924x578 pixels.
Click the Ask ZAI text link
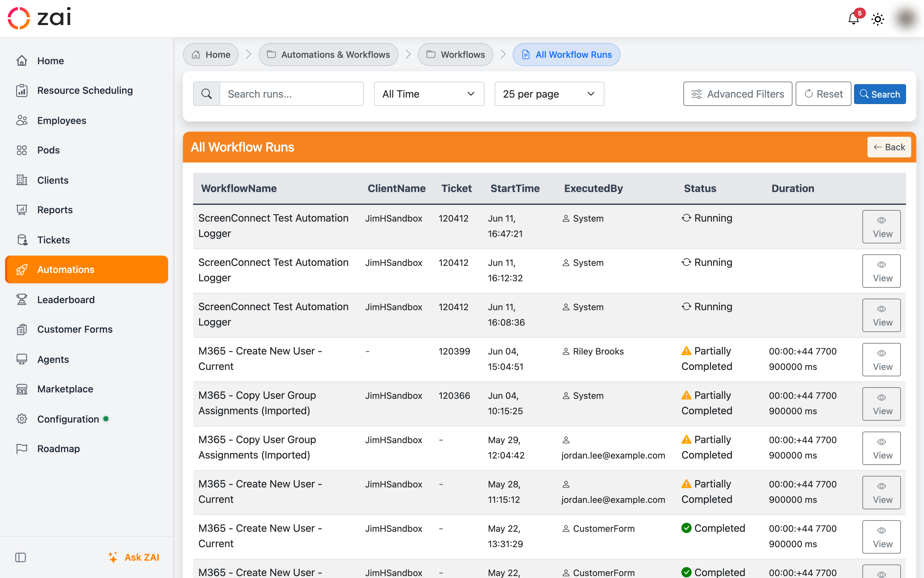point(142,557)
